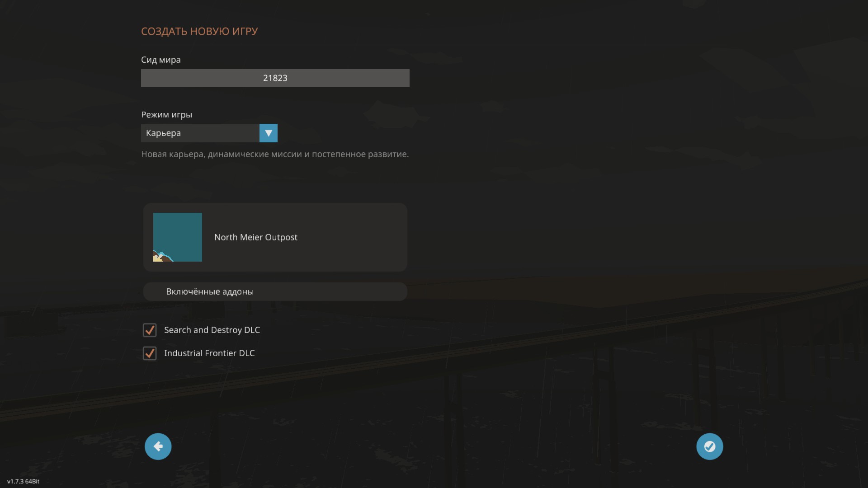The height and width of the screenshot is (488, 868).
Task: Click the North Meier Outpost name text
Action: click(255, 237)
